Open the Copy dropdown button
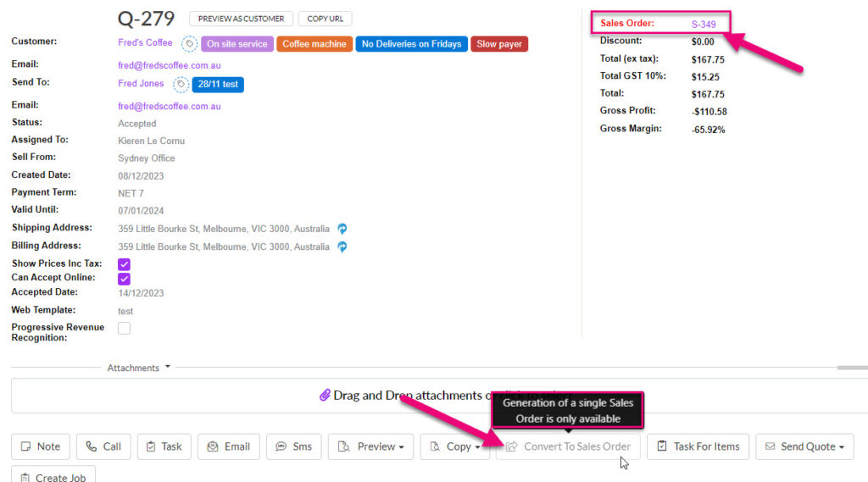Screen dimensions: 868x482 (454, 446)
